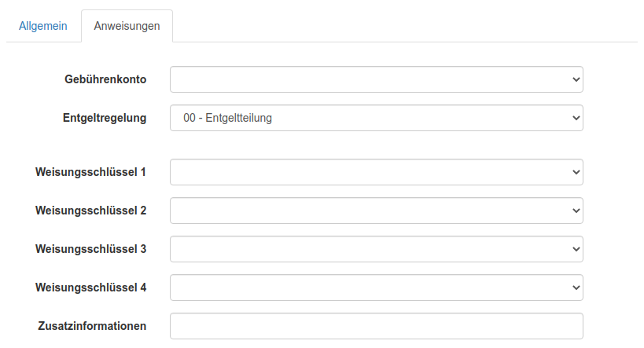Expand the Weisungsschlüssel 2 dropdown
Screen dimensions: 644x348
tap(376, 211)
